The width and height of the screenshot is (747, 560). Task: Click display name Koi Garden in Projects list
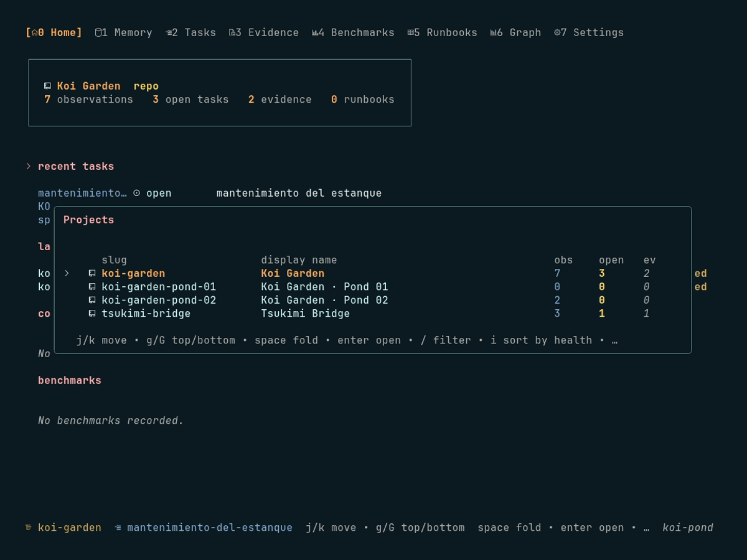pyautogui.click(x=293, y=273)
